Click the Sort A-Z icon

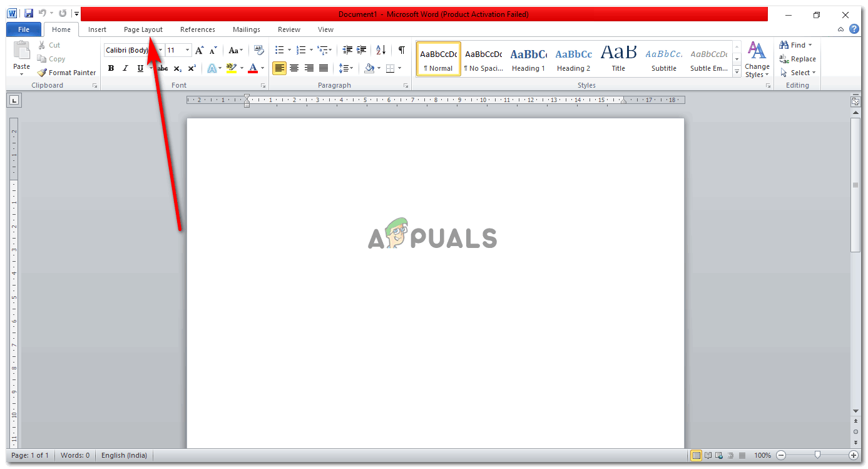coord(381,50)
